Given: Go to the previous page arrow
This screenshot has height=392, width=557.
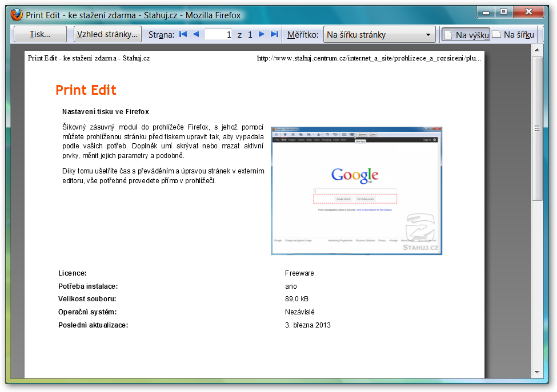Looking at the screenshot, I should coord(196,34).
